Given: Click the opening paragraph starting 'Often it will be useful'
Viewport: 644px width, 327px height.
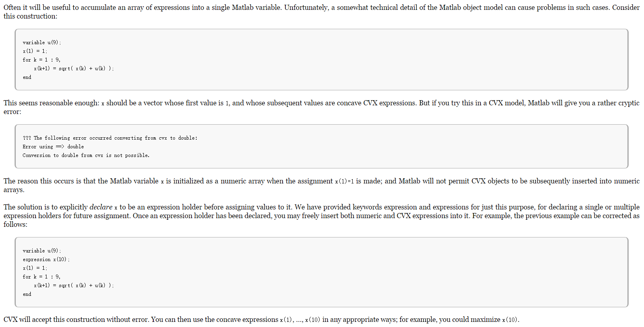Looking at the screenshot, I should (322, 12).
